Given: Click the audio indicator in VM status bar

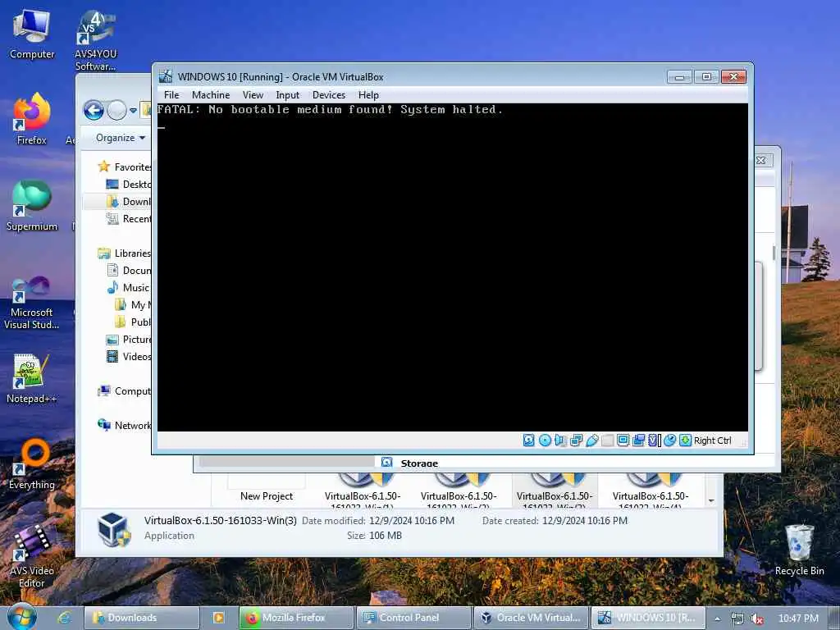Looking at the screenshot, I should click(x=560, y=441).
